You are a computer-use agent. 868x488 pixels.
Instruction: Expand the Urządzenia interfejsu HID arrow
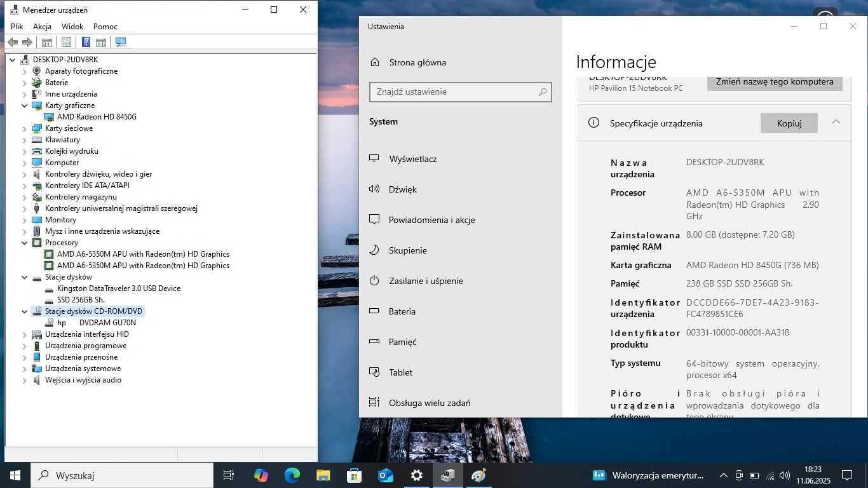[25, 334]
